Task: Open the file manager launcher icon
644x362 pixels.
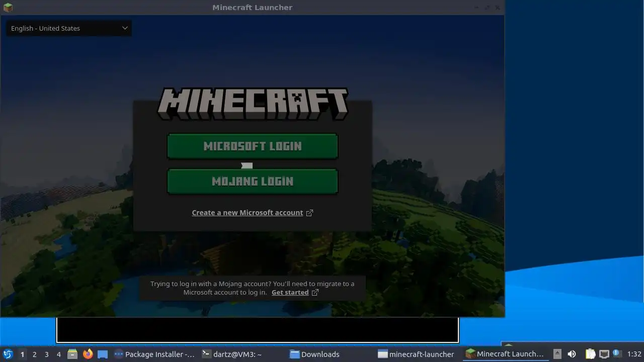Action: click(72, 354)
